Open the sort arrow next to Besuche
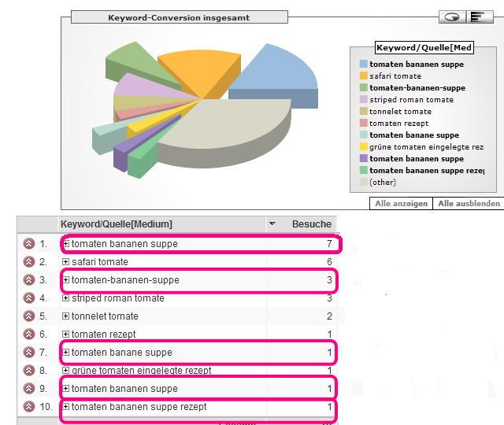 coord(272,224)
